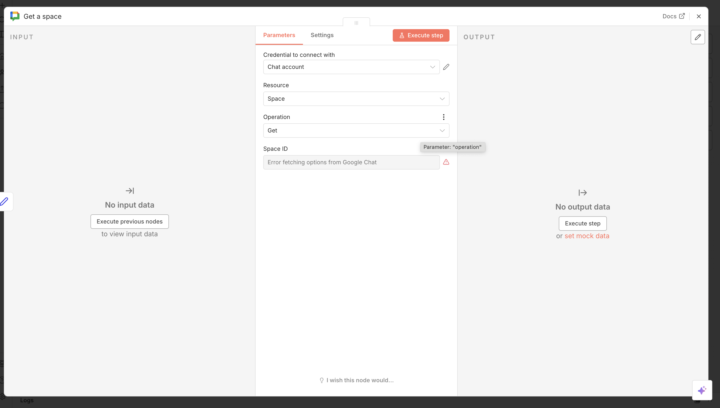Edit output with the pencil button

point(698,37)
